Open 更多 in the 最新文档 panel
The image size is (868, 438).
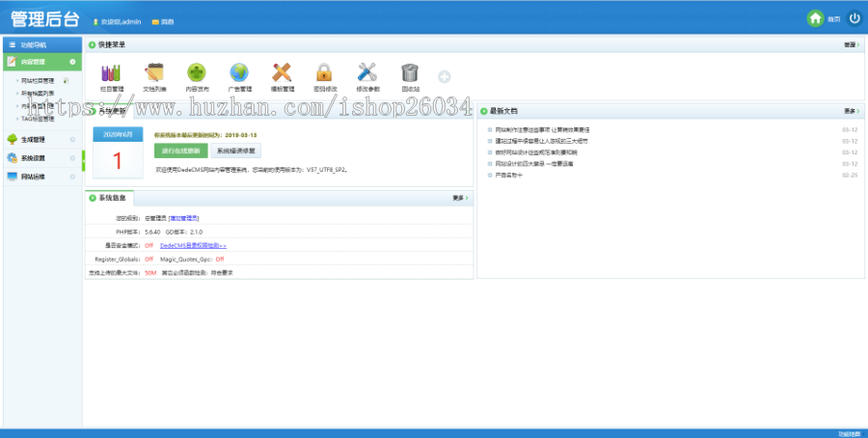coord(852,111)
